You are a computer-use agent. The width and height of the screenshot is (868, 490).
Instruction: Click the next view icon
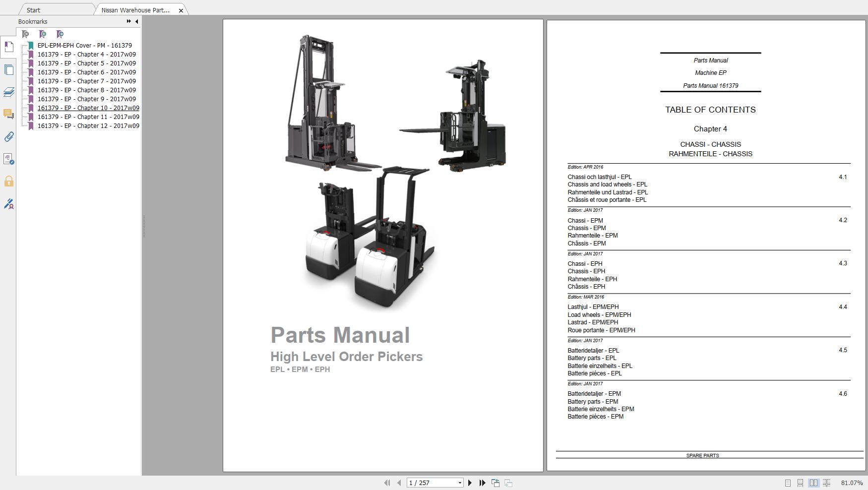pos(508,483)
